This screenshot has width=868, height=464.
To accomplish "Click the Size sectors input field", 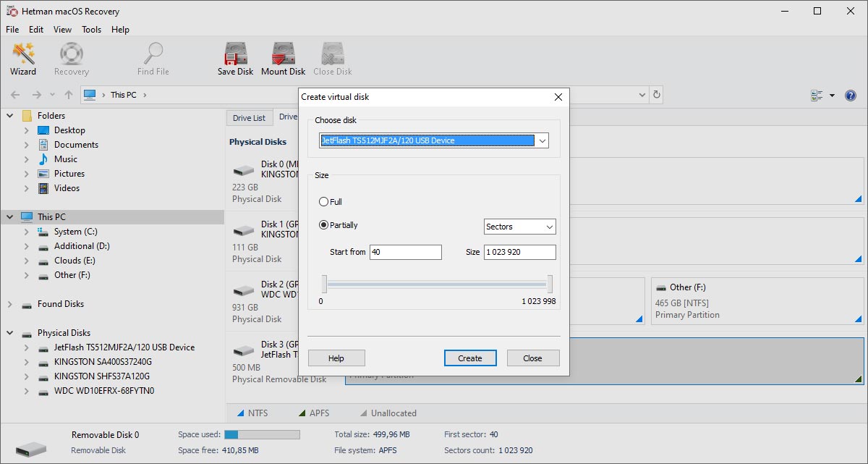I will [520, 252].
